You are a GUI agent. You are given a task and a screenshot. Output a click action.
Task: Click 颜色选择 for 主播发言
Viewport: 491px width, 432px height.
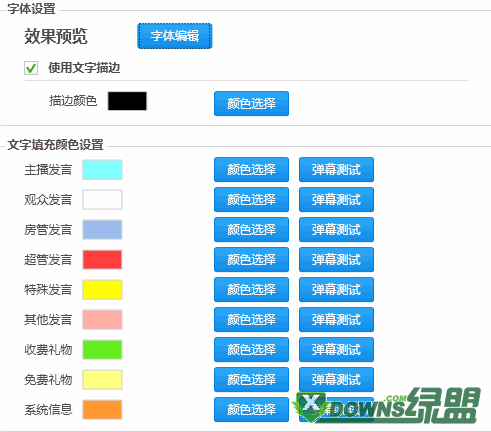pyautogui.click(x=251, y=170)
